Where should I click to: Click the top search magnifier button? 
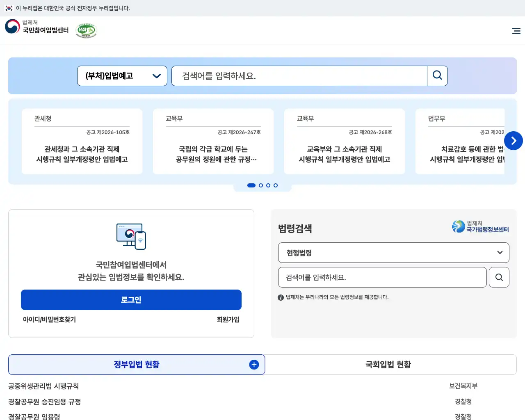click(x=437, y=76)
